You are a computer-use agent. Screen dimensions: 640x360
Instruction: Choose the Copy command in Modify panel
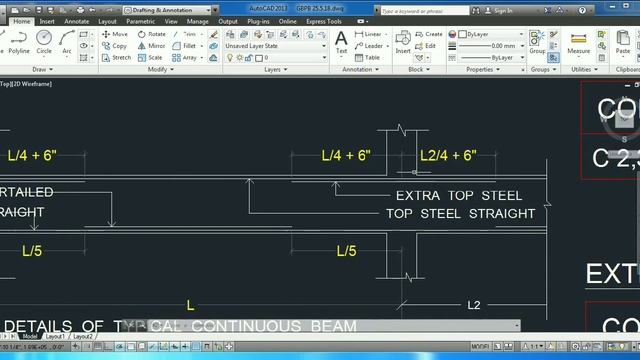pos(114,46)
